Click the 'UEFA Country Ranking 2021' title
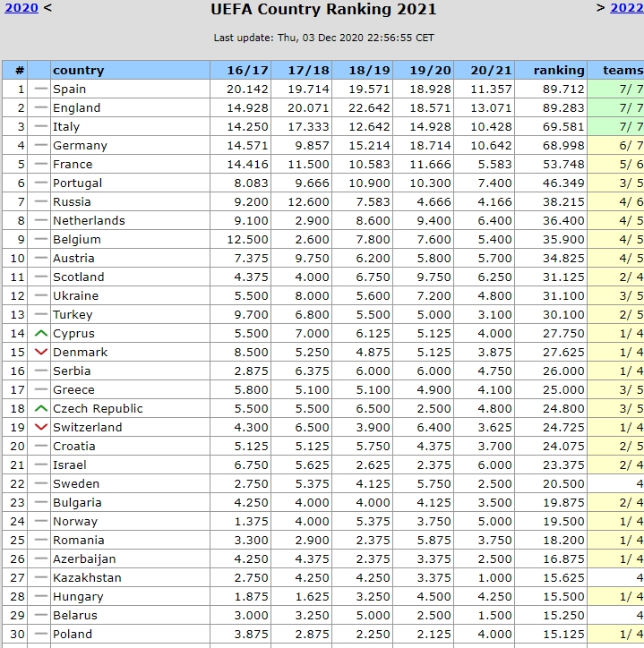 pyautogui.click(x=323, y=9)
